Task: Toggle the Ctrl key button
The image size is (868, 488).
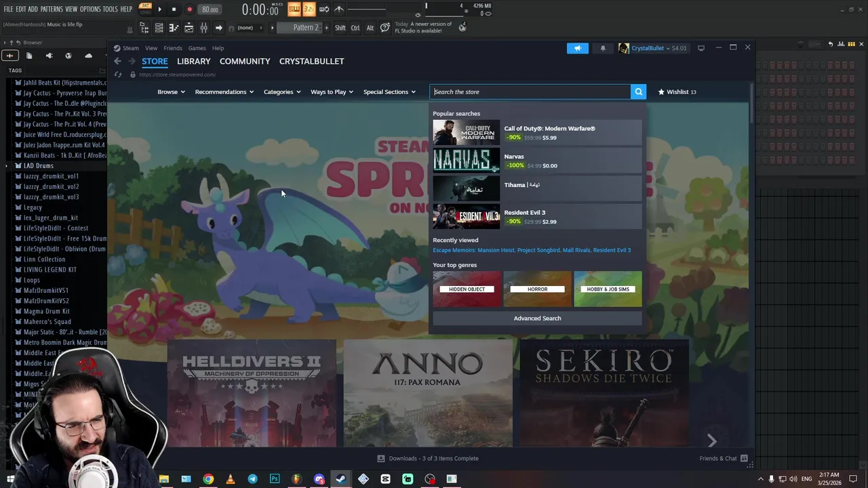Action: click(x=355, y=28)
